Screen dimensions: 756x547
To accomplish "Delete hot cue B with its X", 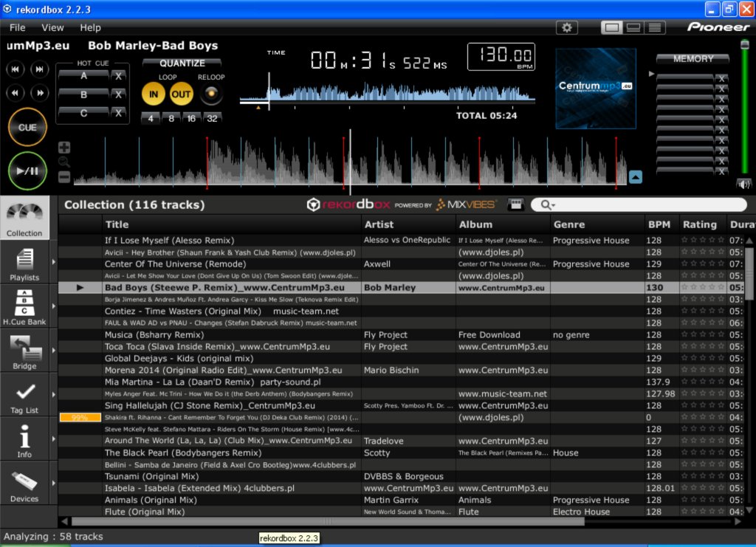I will tap(118, 94).
